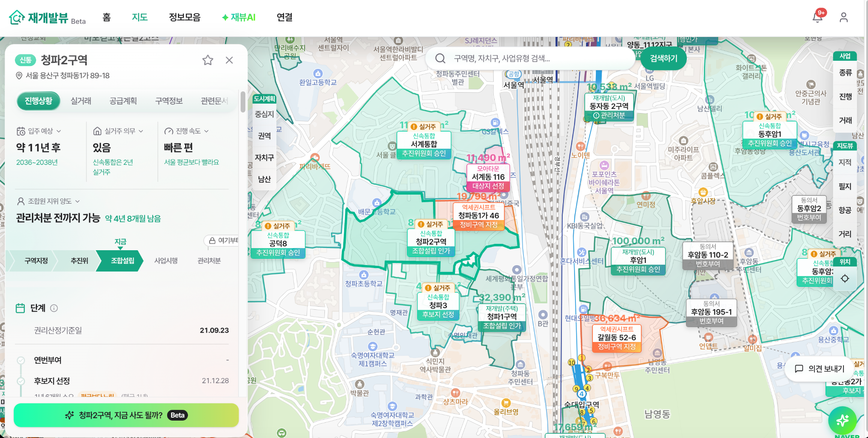The image size is (868, 438).
Task: Click the calendar icon beside 단계
Action: (x=20, y=308)
